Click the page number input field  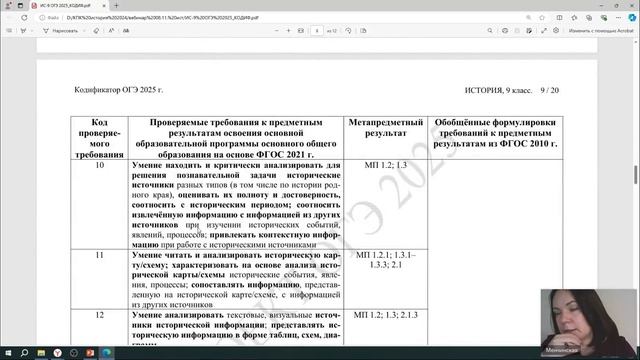click(317, 31)
